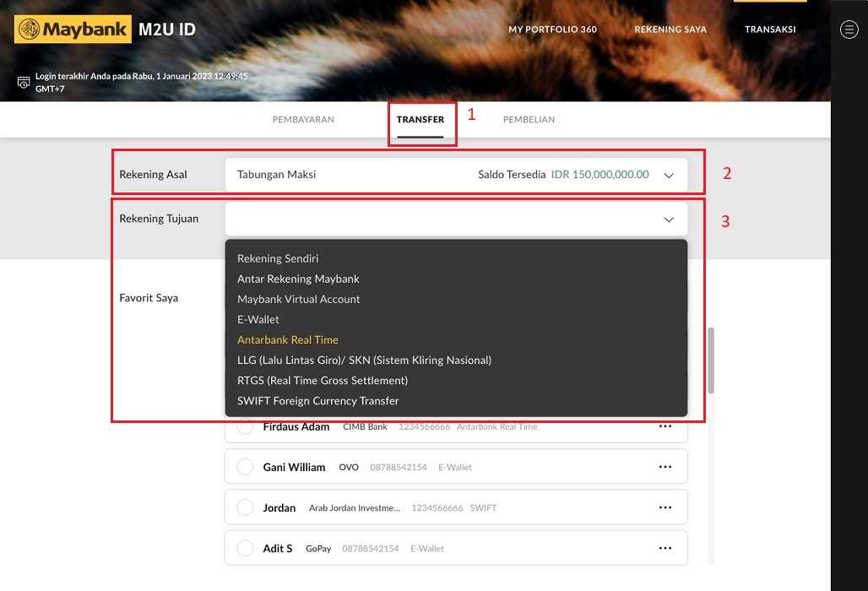The width and height of the screenshot is (868, 591).
Task: Open more options for Gani William
Action: click(x=665, y=467)
